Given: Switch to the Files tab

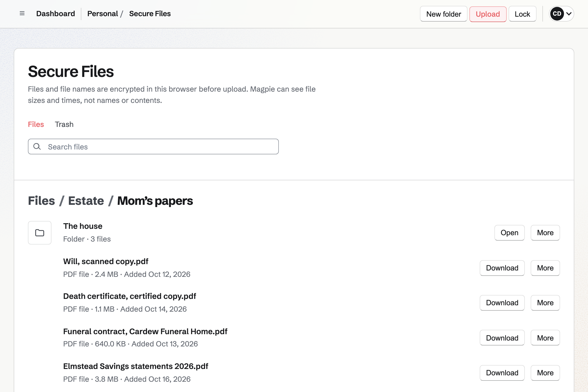Looking at the screenshot, I should 36,124.
